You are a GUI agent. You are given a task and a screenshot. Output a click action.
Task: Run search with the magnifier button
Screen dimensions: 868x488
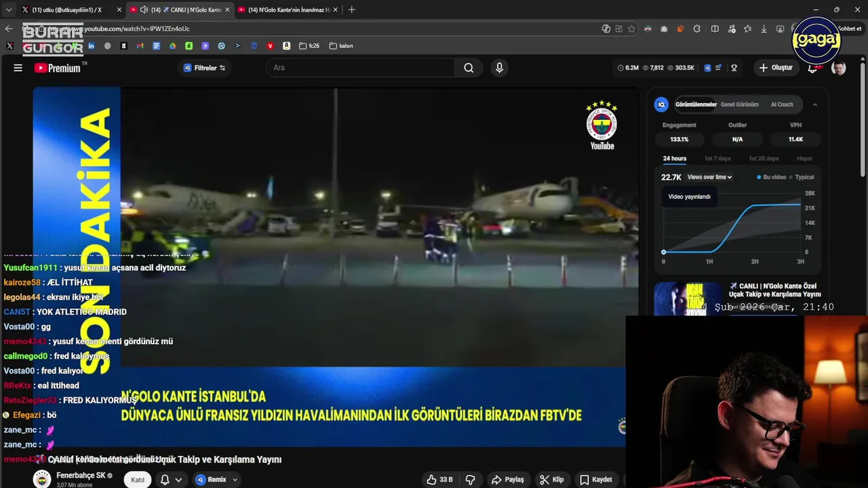point(469,68)
